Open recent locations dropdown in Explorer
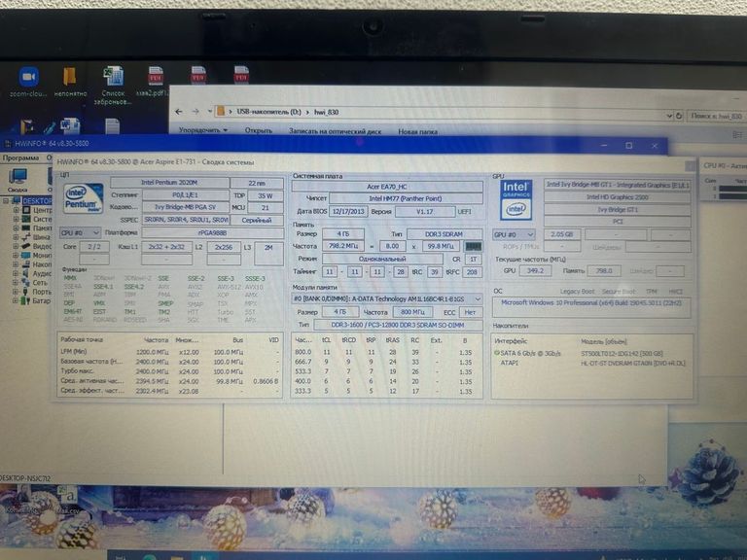 [x=210, y=112]
